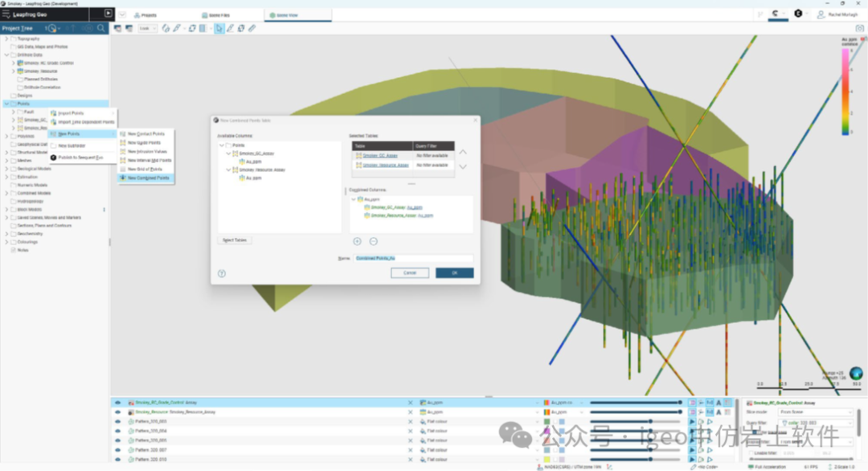
Task: Toggle visibility of Smokey_RC_Grade_Control Assay
Action: pos(117,402)
